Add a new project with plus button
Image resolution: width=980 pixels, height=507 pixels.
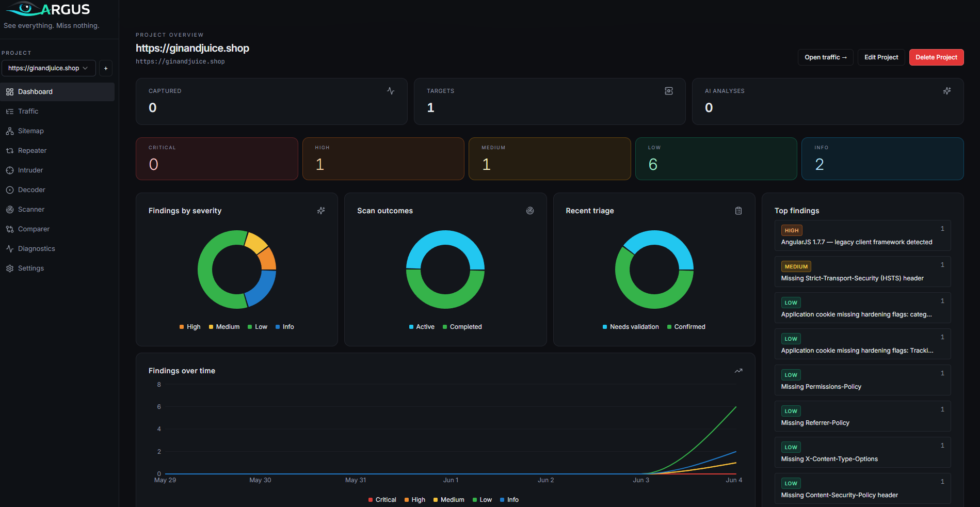tap(106, 68)
